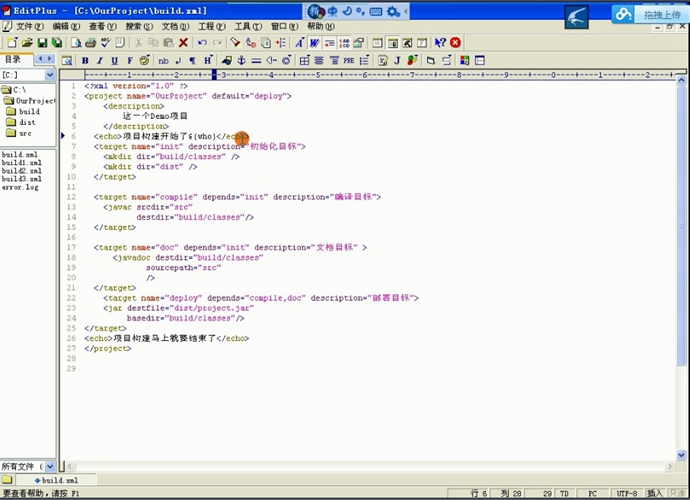Image resolution: width=690 pixels, height=500 pixels.
Task: Click the vertical scrollbar down arrow
Action: click(x=681, y=455)
